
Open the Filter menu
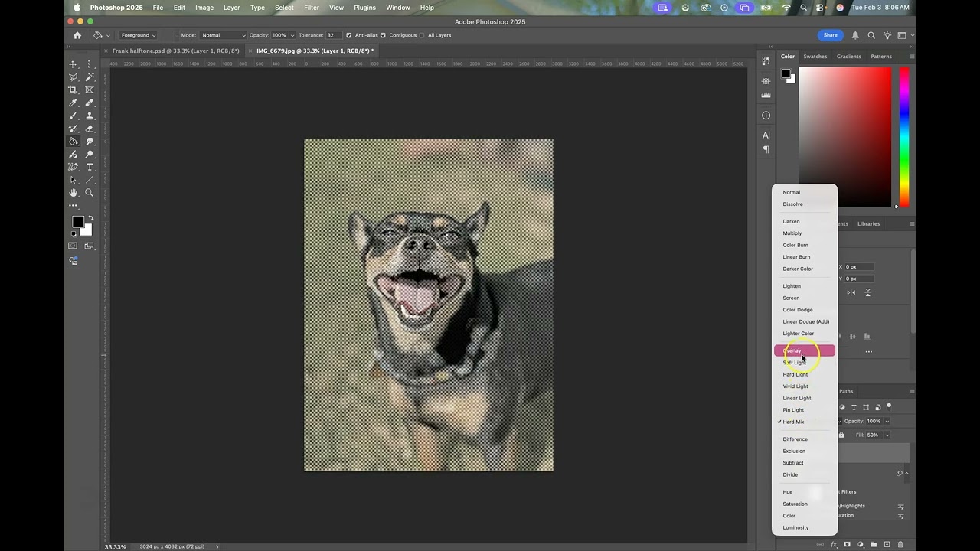tap(311, 8)
